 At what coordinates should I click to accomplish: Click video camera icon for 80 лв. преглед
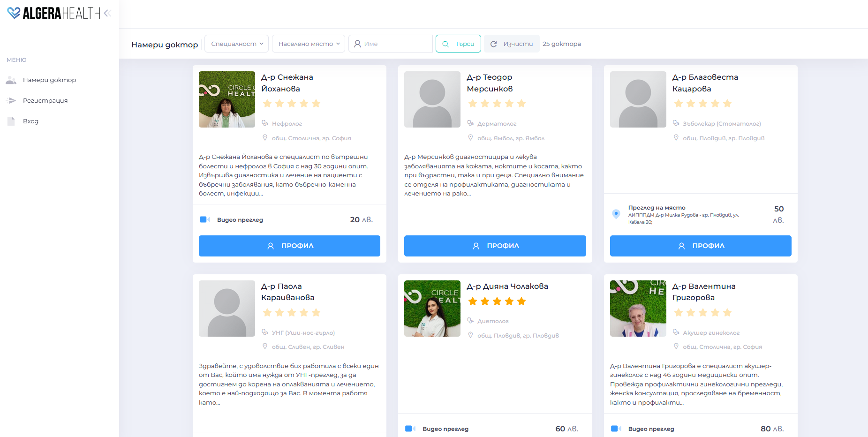(616, 429)
